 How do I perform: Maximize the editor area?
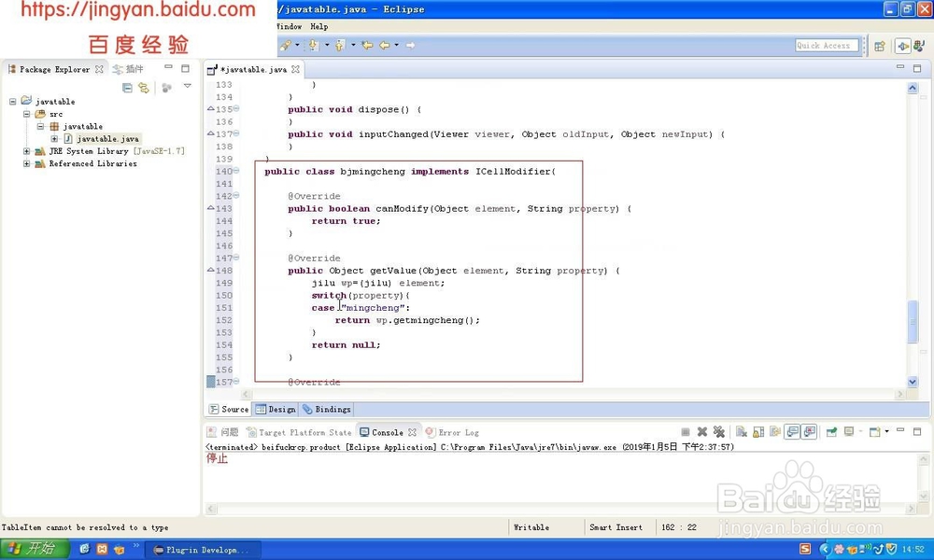[917, 68]
